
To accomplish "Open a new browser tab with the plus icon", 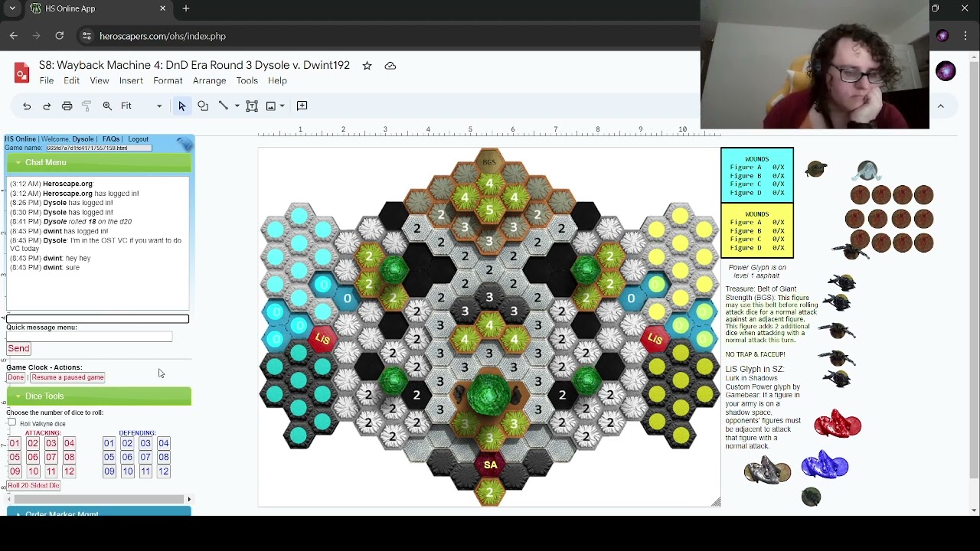I will 186,8.
